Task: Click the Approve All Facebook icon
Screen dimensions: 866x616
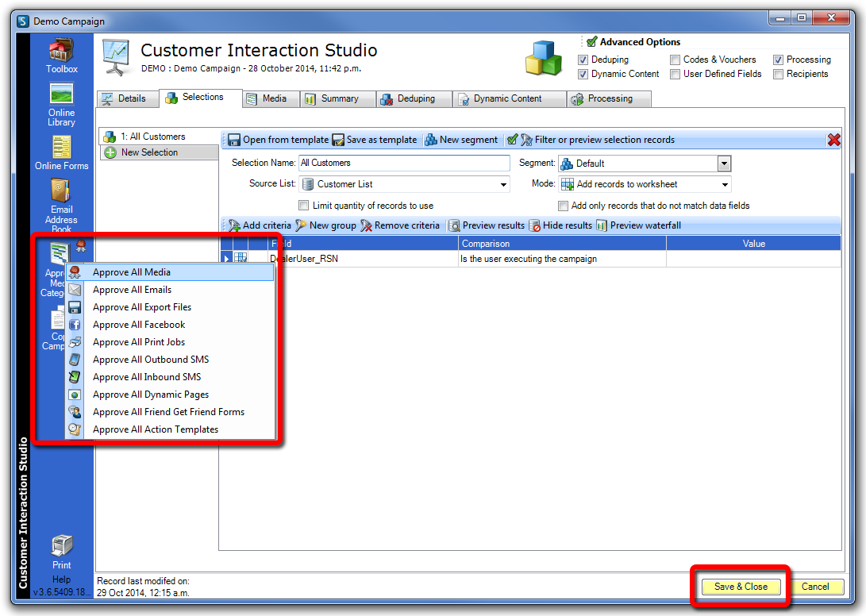Action: pyautogui.click(x=75, y=325)
